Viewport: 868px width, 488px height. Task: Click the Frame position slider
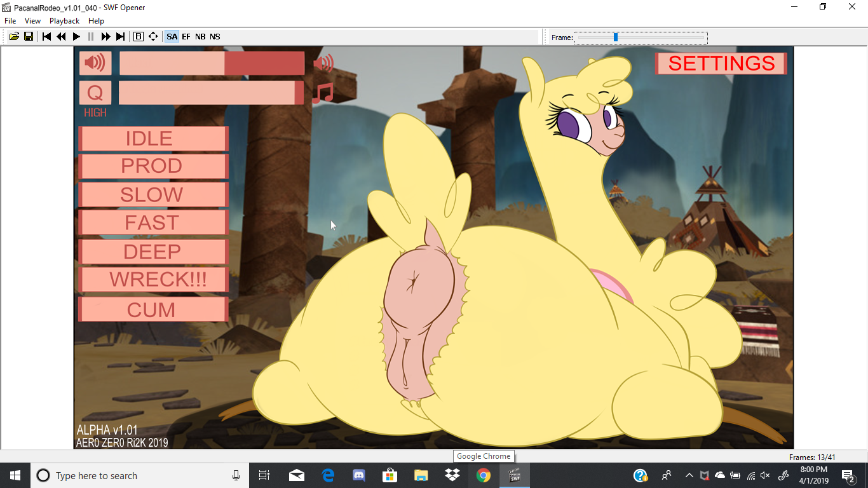click(x=641, y=37)
